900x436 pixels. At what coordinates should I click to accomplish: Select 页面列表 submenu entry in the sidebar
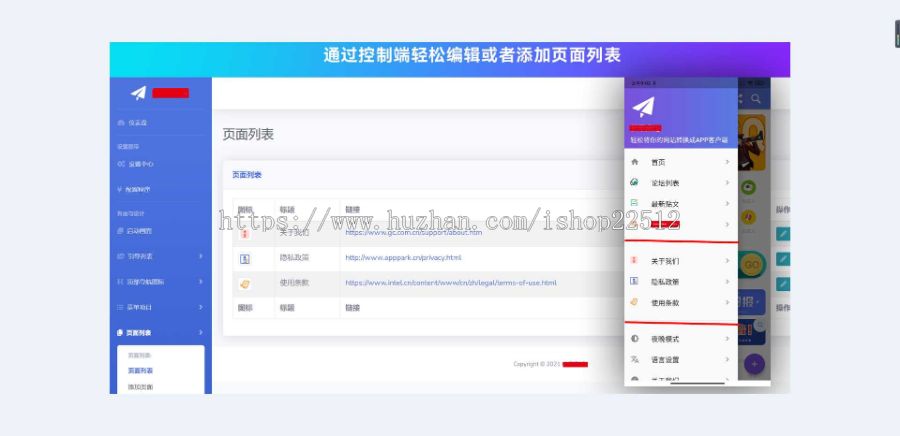pyautogui.click(x=140, y=371)
